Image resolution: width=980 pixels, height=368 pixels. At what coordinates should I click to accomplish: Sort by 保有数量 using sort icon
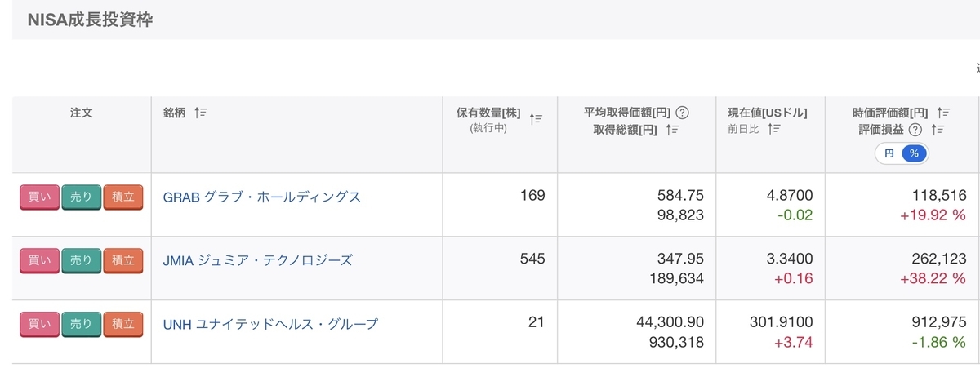537,119
